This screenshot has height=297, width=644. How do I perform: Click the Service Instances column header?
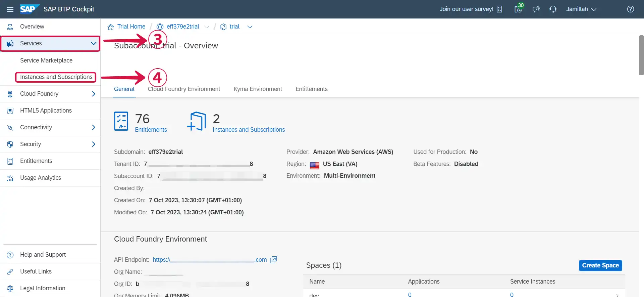pyautogui.click(x=533, y=282)
